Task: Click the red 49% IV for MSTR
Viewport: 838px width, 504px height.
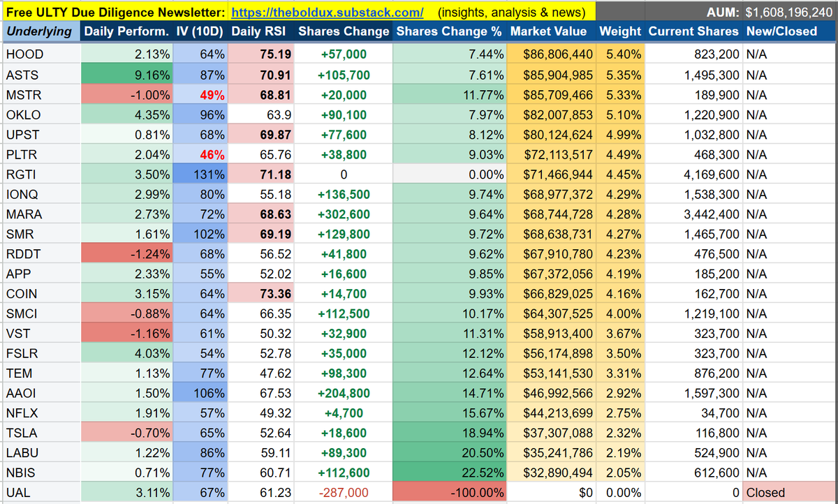Action: tap(200, 94)
